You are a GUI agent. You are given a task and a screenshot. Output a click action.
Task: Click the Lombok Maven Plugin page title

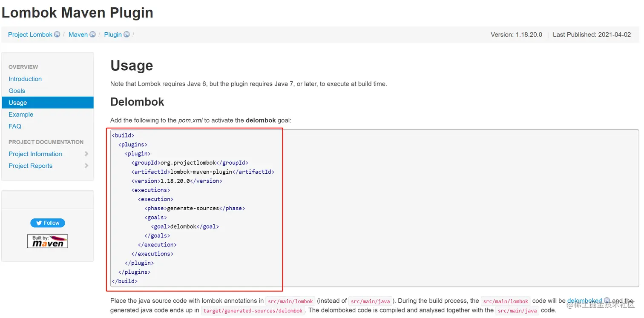coord(77,12)
